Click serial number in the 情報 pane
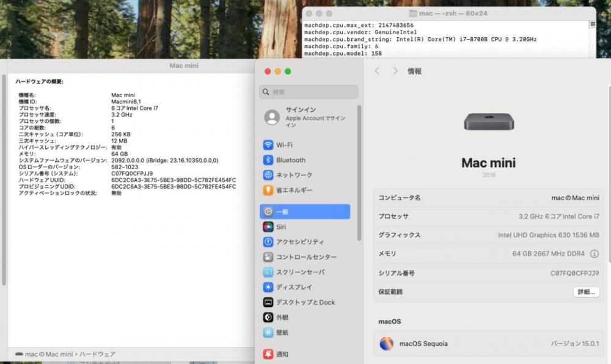The width and height of the screenshot is (611, 364). (575, 273)
